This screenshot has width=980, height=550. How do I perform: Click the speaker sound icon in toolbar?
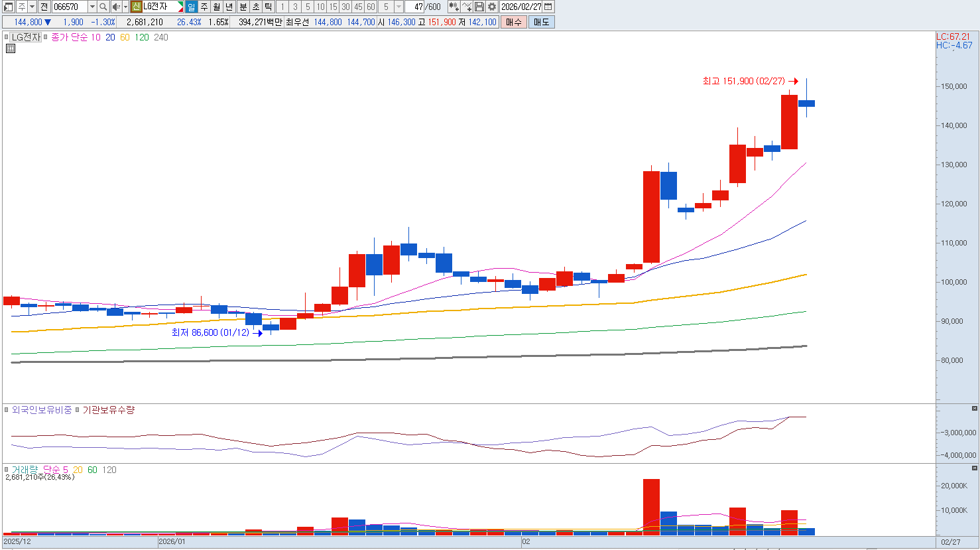point(116,7)
